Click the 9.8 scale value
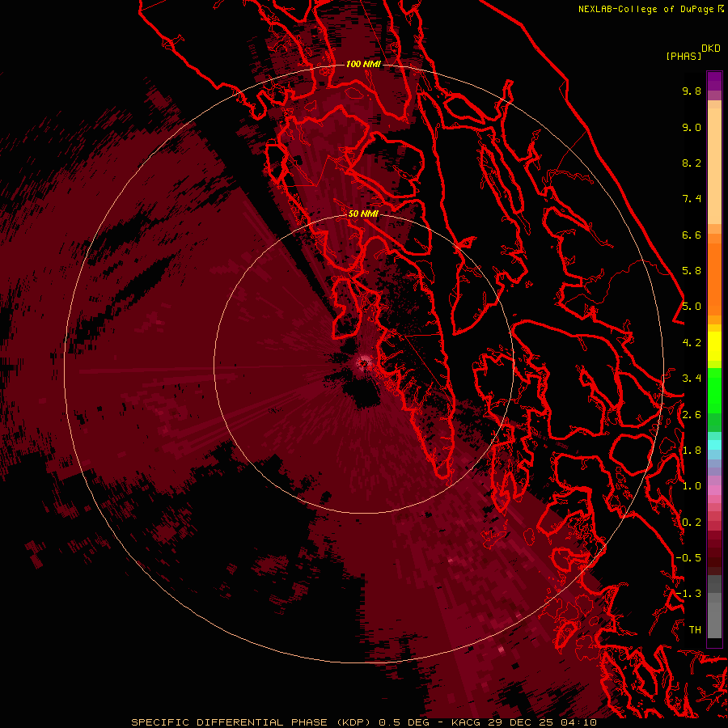 (x=692, y=91)
